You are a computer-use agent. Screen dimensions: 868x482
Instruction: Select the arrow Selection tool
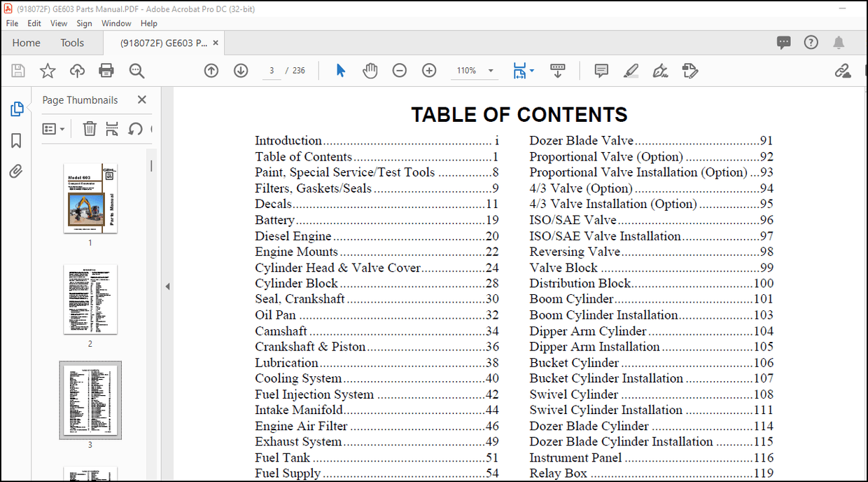[x=340, y=70]
